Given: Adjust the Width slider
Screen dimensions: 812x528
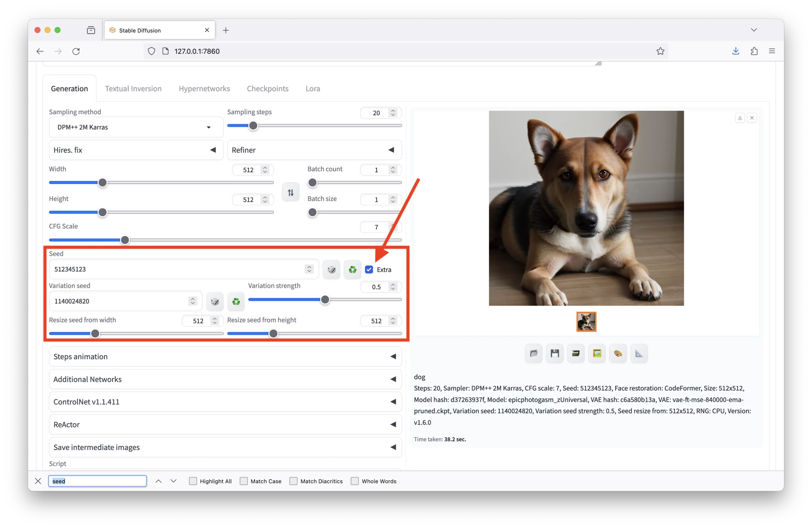Looking at the screenshot, I should [x=161, y=183].
